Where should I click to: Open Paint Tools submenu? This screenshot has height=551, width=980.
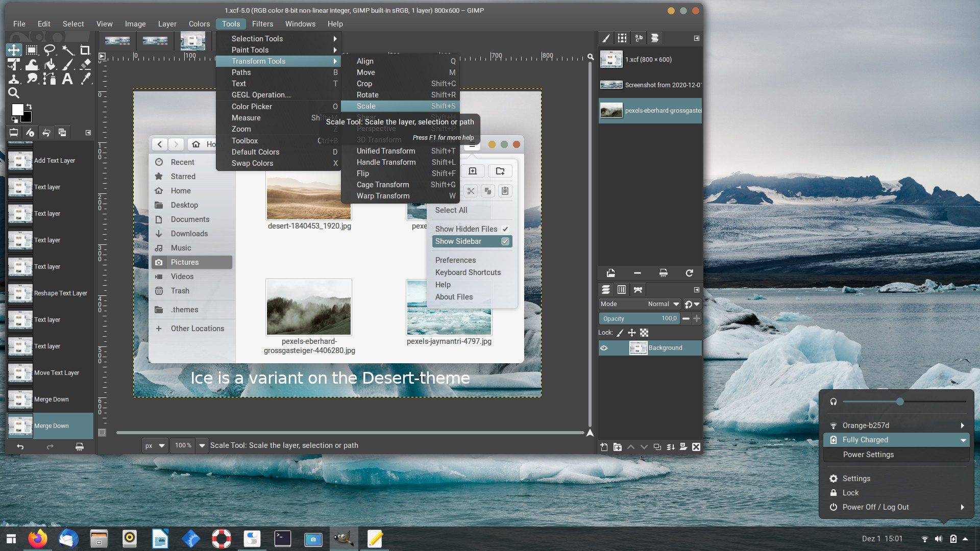coord(279,50)
